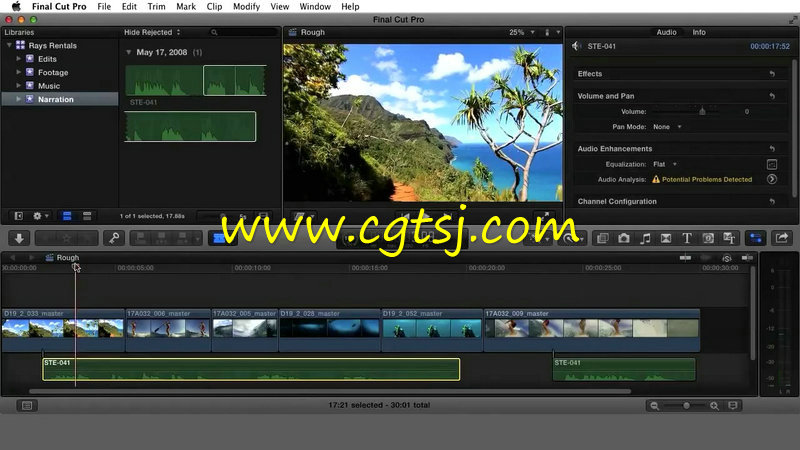Expand the Footage event triangle

18,72
